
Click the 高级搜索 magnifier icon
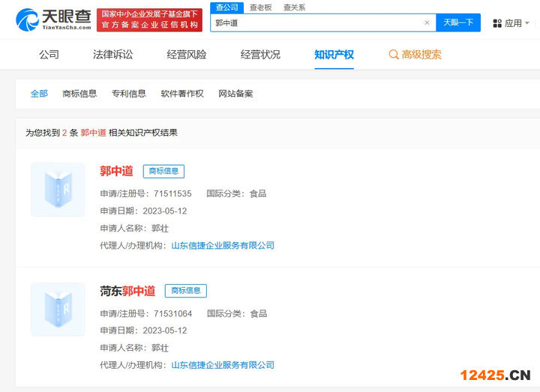[394, 55]
